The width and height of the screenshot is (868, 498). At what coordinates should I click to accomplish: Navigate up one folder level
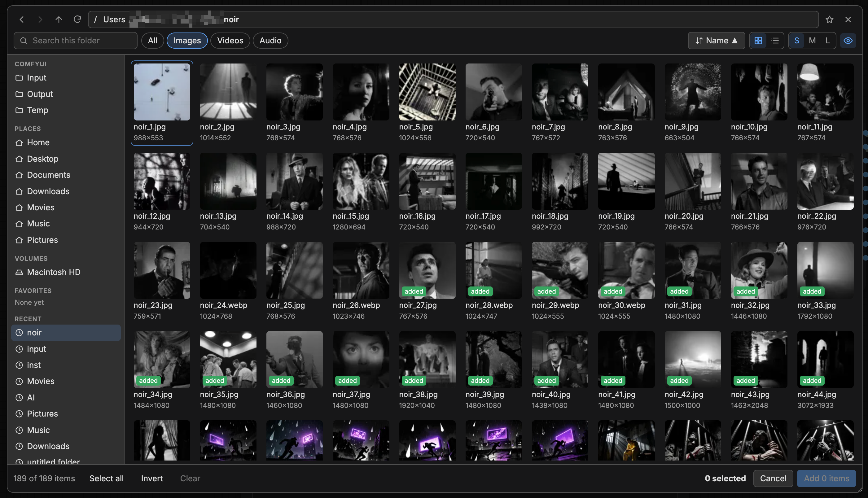tap(59, 20)
